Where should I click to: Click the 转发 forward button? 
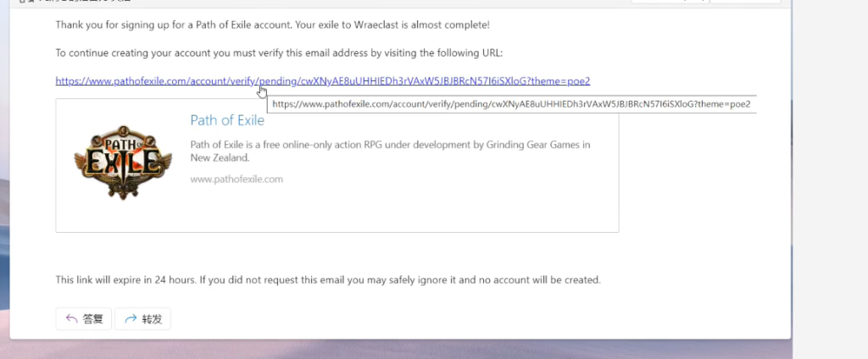(x=142, y=318)
